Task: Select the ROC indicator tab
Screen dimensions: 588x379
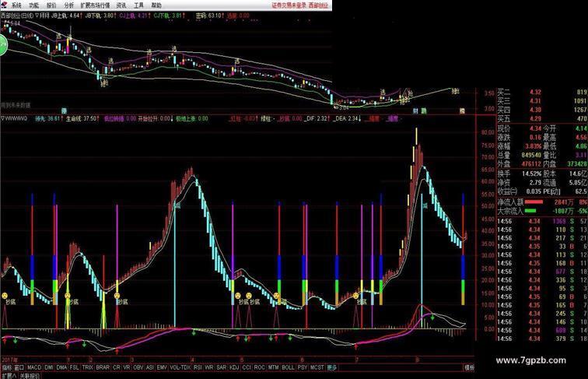Action: point(259,367)
